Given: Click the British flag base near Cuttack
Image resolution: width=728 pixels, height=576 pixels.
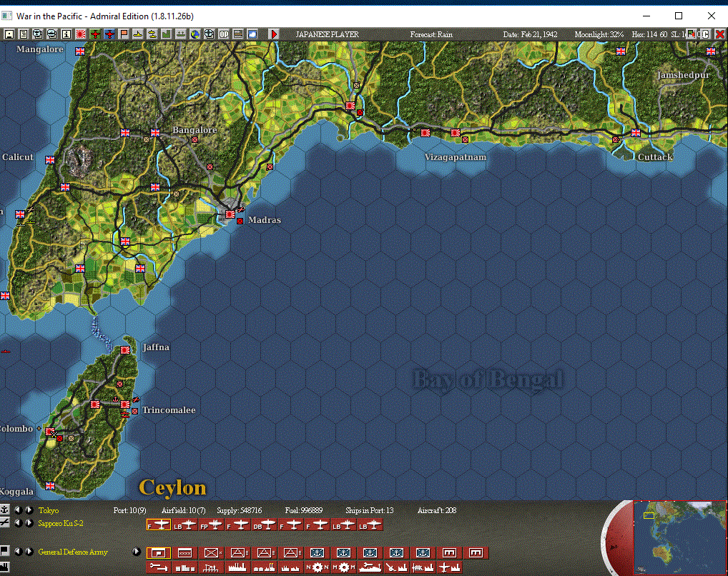Looking at the screenshot, I should (x=636, y=133).
